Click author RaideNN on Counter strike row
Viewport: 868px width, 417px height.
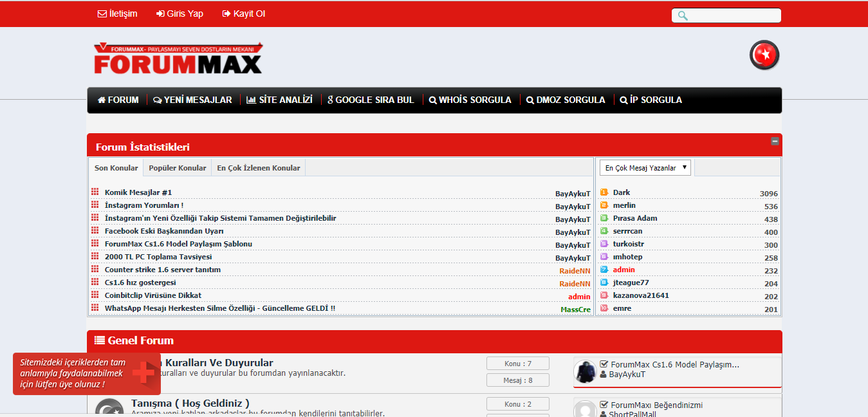coord(575,271)
